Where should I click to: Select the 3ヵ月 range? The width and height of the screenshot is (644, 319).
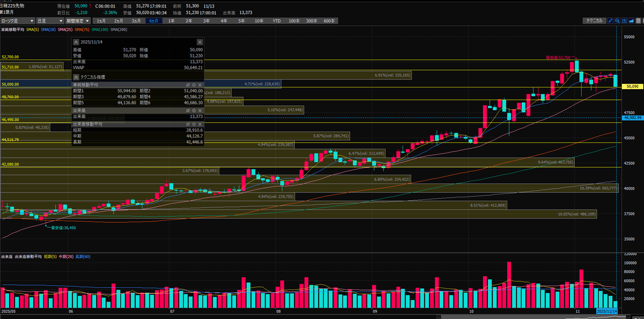click(x=136, y=21)
